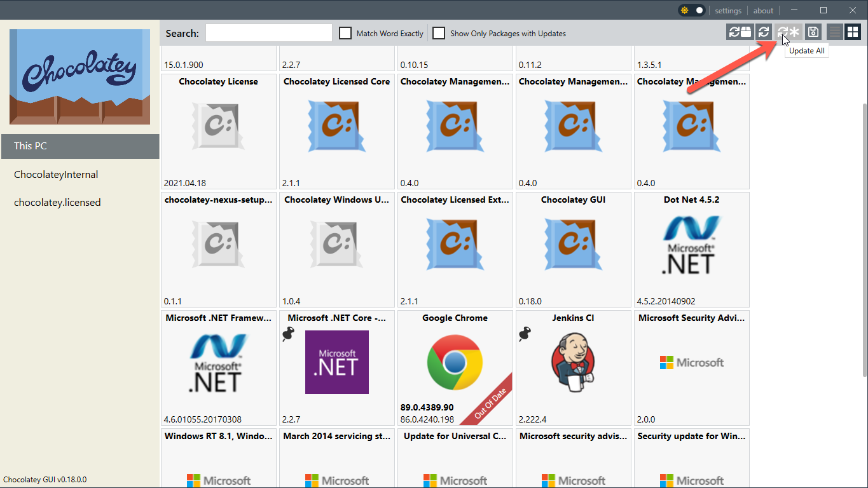Select the Chocolatey Licensed Ext... package icon
868x488 pixels.
click(x=455, y=244)
